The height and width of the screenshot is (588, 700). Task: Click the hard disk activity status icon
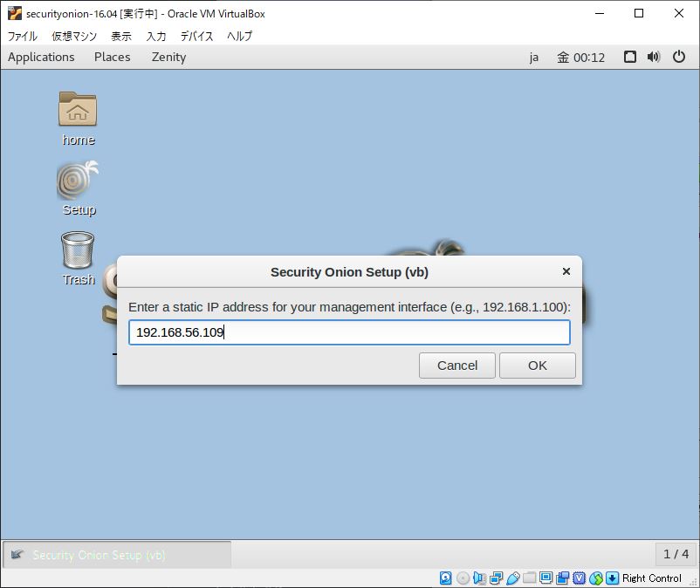click(445, 578)
